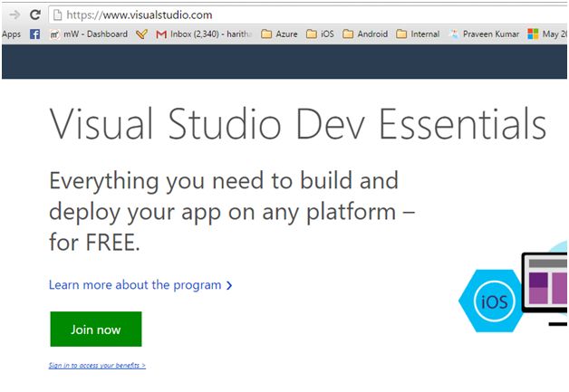Click the page icon in the address bar
This screenshot has width=569, height=392.
[57, 14]
